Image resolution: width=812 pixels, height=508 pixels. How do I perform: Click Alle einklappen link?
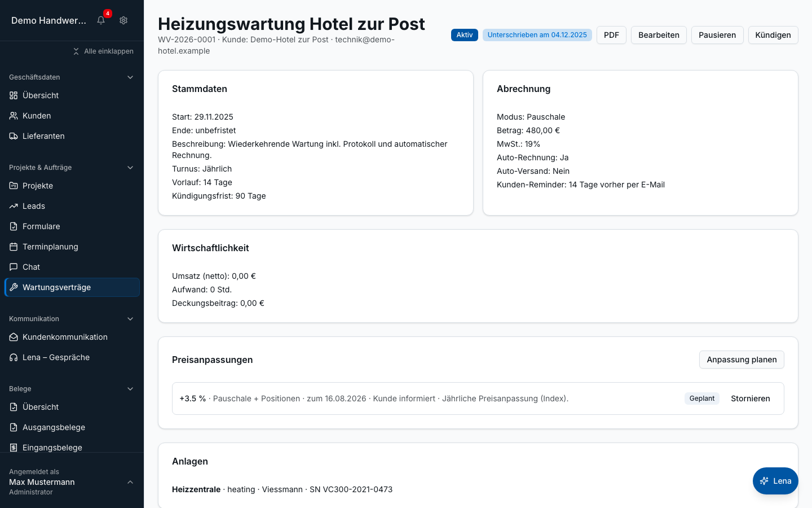103,51
